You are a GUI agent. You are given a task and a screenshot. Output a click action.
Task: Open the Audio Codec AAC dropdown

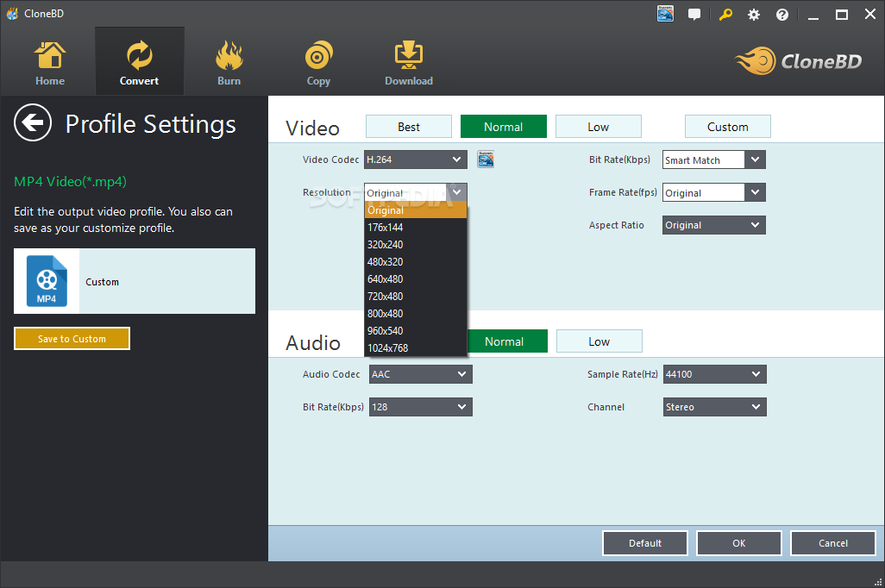[x=420, y=374]
